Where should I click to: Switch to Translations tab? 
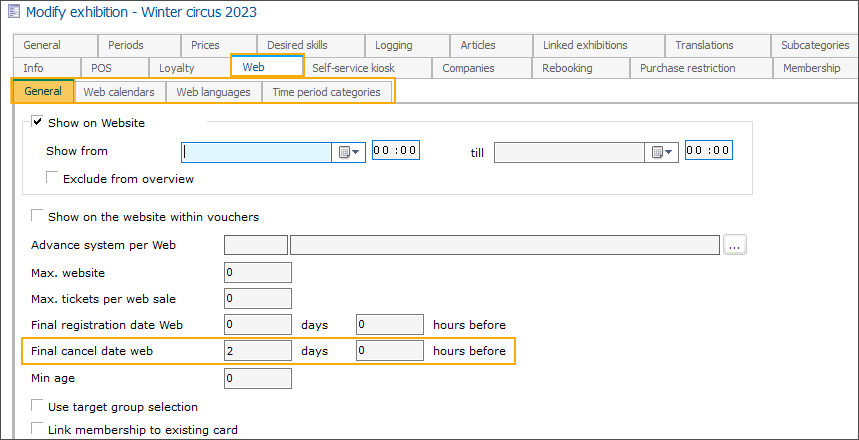pos(718,45)
